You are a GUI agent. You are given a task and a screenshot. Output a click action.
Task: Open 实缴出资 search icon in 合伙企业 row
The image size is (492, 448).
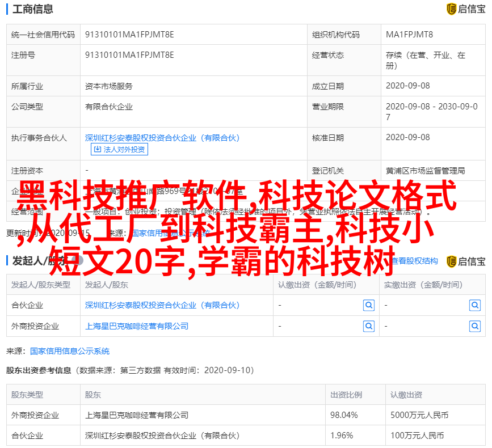pos(475,305)
